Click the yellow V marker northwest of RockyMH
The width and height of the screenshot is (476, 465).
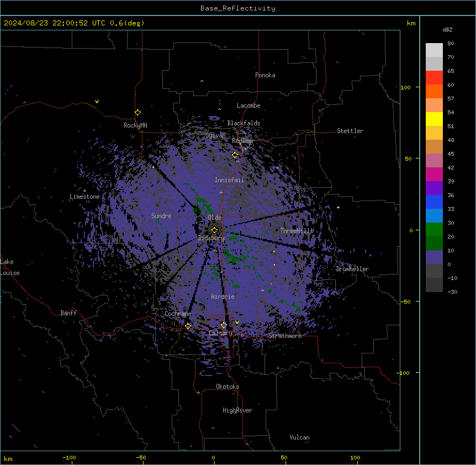pyautogui.click(x=97, y=102)
